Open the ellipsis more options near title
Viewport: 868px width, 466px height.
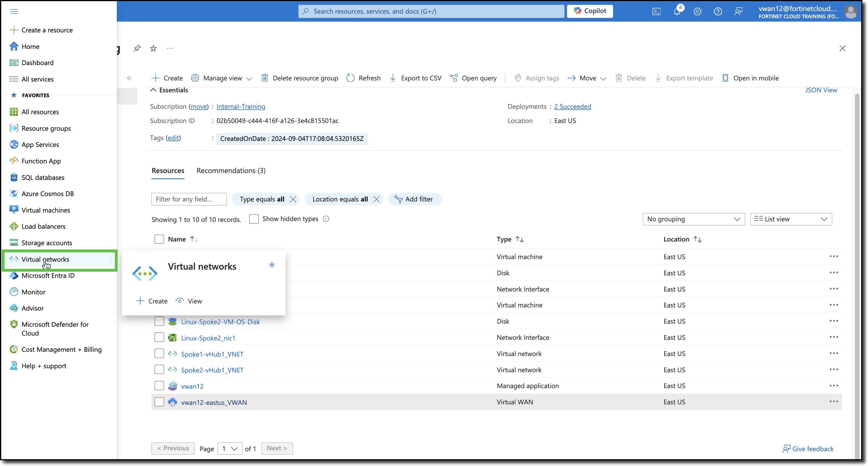pos(170,48)
